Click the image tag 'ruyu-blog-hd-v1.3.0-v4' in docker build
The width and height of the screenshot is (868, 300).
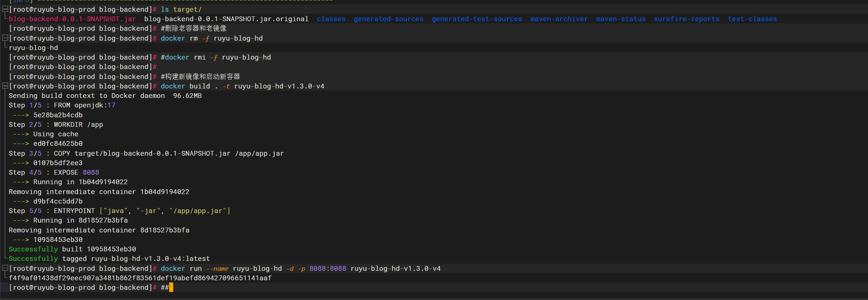pyautogui.click(x=279, y=86)
